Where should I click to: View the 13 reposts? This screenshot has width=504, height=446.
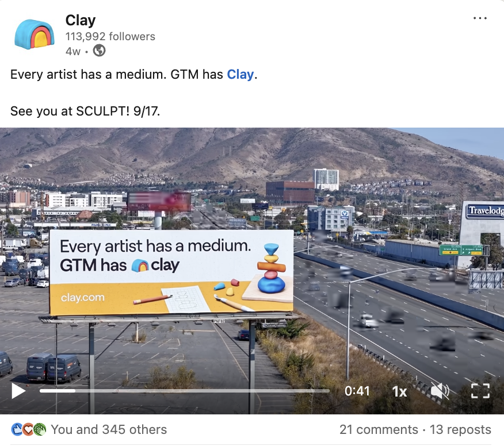coord(460,430)
